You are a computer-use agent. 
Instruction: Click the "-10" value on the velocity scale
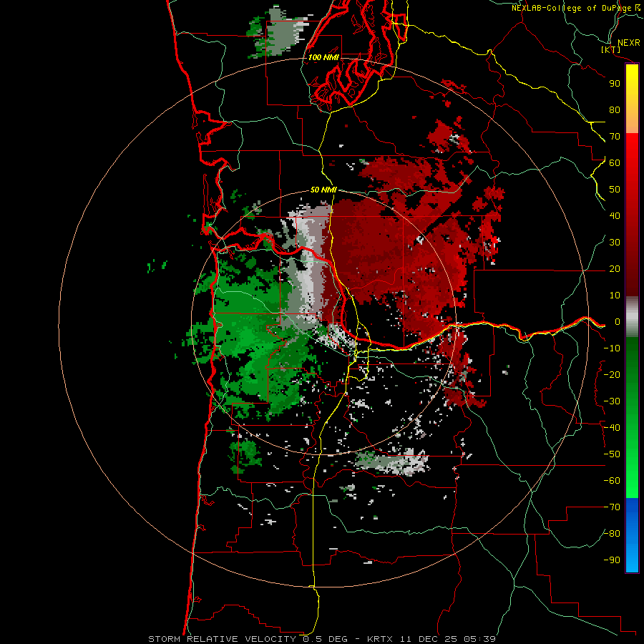coord(612,348)
